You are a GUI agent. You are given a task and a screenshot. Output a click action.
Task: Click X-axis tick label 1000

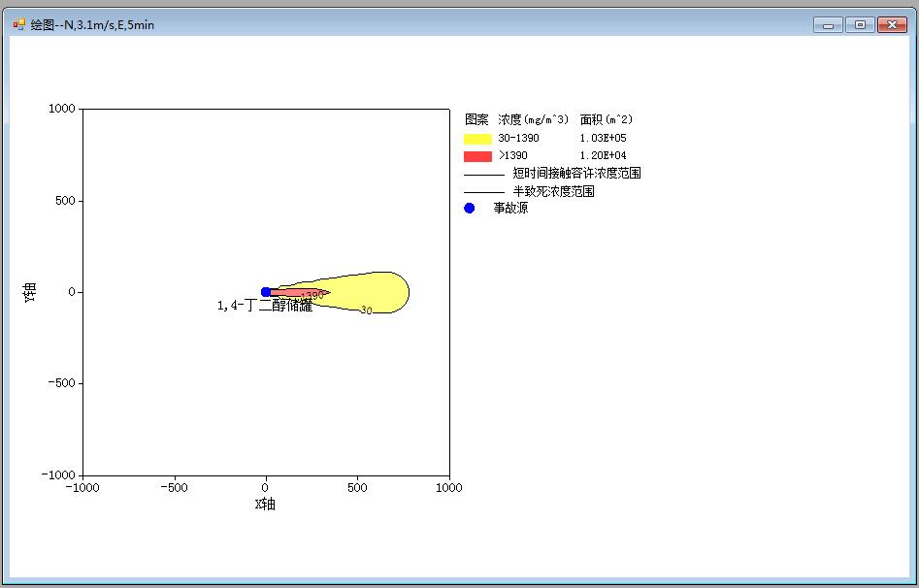click(x=449, y=488)
